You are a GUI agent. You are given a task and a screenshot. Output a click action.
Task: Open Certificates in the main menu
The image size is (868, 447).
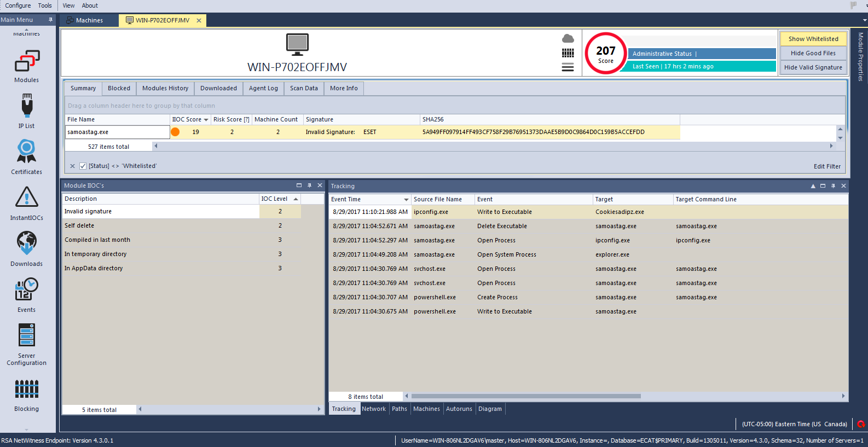pos(26,152)
